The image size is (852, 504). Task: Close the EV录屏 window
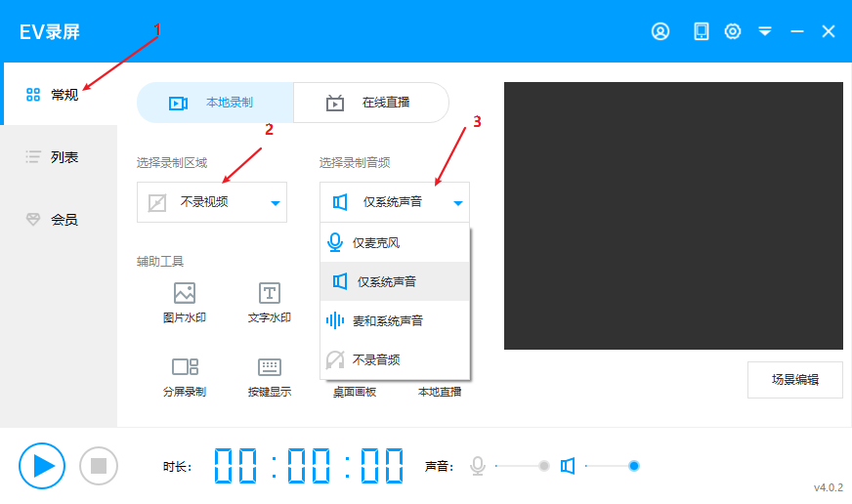(x=829, y=31)
